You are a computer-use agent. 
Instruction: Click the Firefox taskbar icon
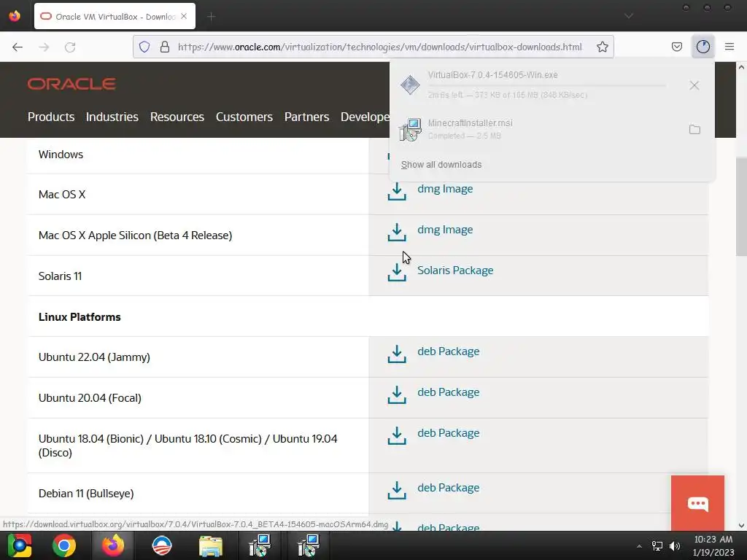point(113,545)
